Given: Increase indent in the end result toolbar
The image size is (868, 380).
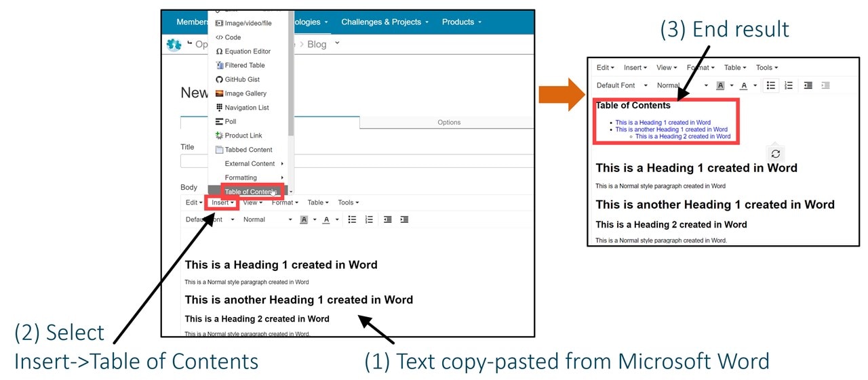Looking at the screenshot, I should (x=825, y=85).
